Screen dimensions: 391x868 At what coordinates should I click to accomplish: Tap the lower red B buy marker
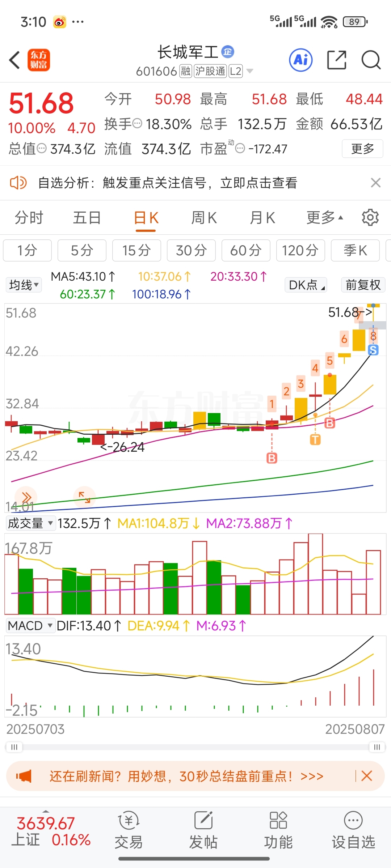(272, 458)
